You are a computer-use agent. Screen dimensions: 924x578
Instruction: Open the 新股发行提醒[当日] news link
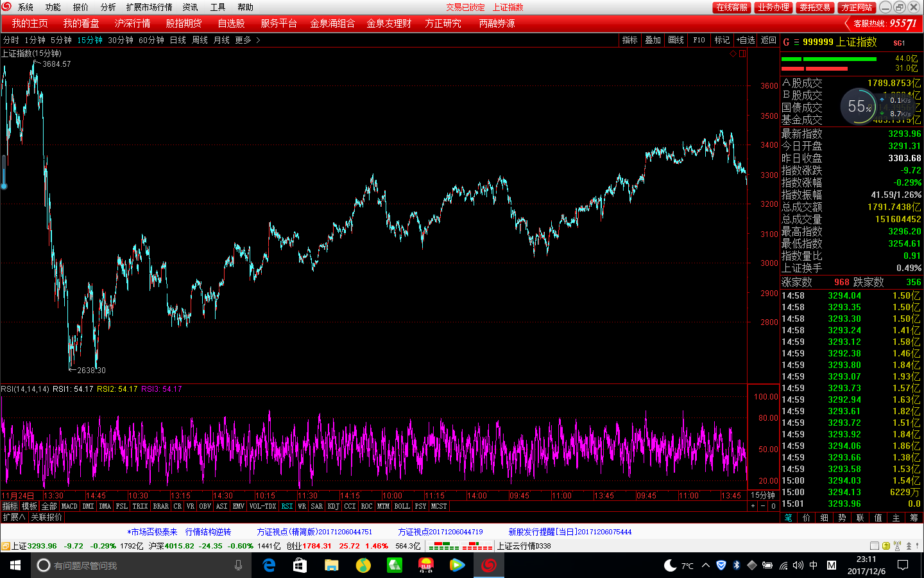coord(570,532)
